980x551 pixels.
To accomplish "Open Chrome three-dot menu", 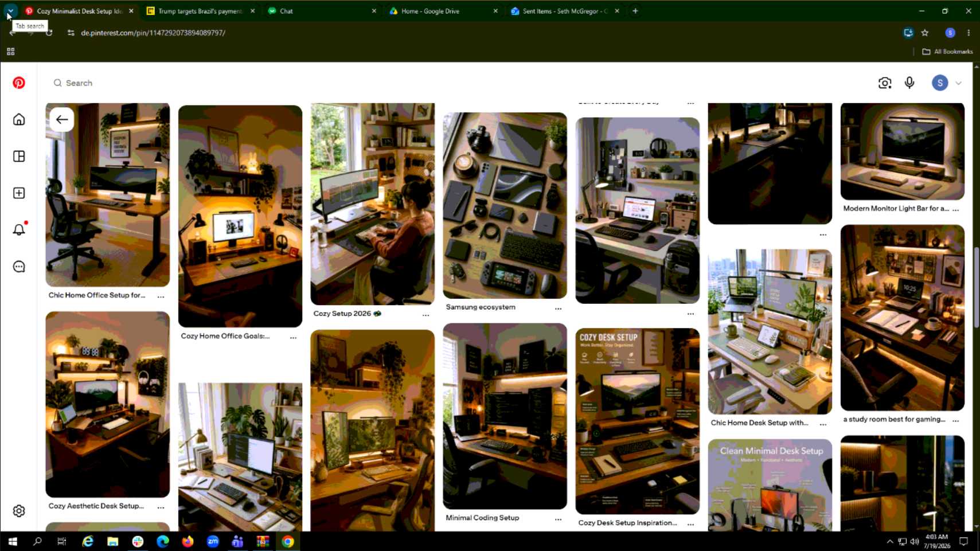I will click(969, 33).
